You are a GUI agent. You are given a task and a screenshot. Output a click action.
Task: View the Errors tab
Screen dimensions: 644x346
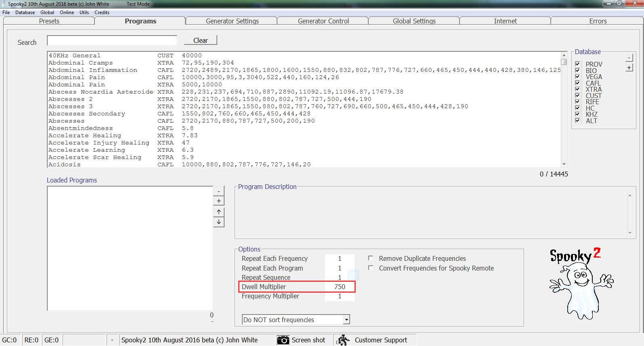(598, 21)
